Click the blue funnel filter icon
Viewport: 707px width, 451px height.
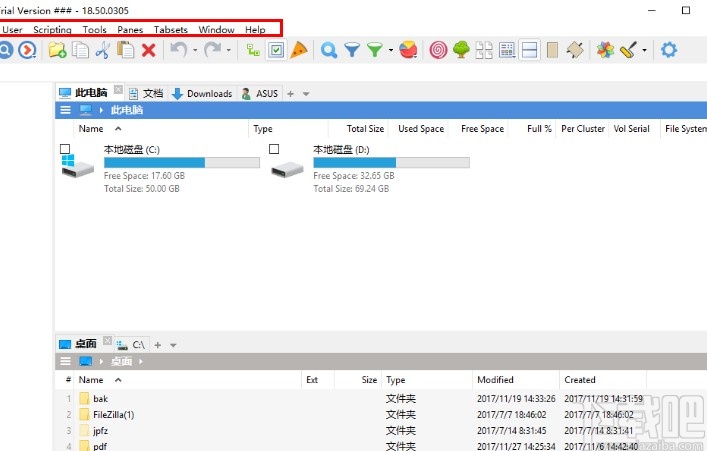tap(352, 50)
